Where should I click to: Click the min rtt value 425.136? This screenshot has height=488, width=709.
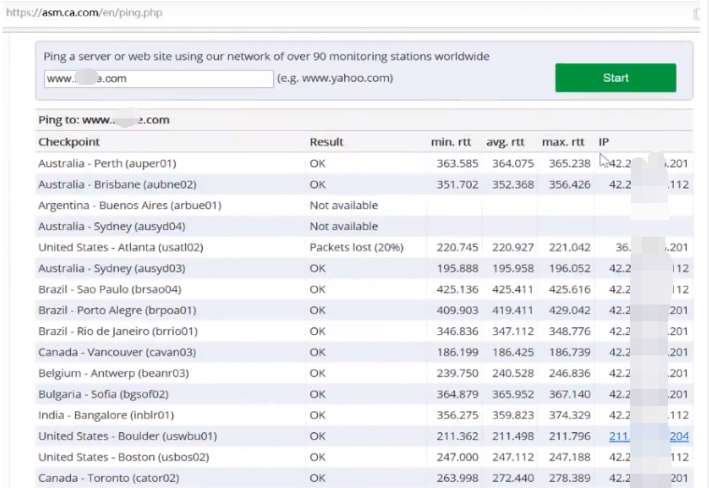(x=457, y=289)
